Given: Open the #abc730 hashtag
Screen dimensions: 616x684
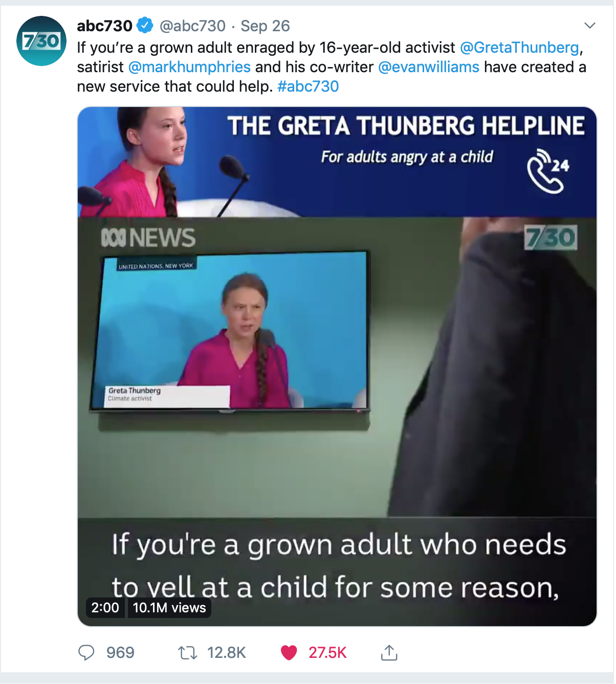Looking at the screenshot, I should pyautogui.click(x=308, y=87).
